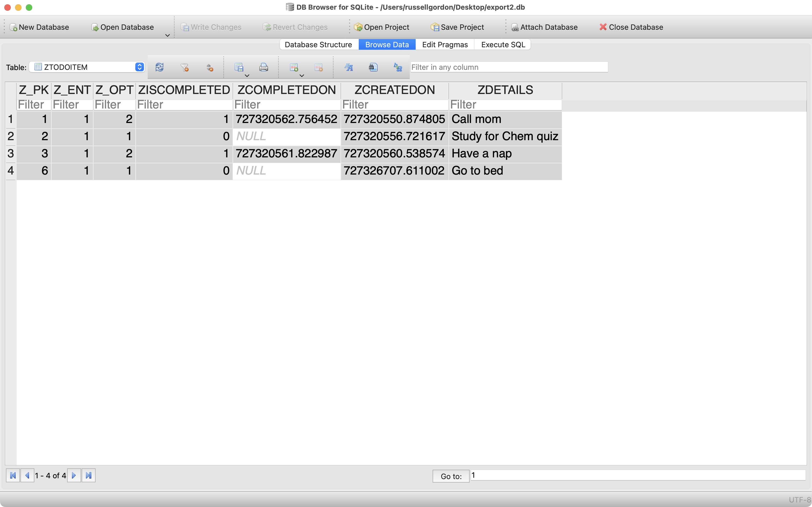The height and width of the screenshot is (507, 812).
Task: Expand the toolbar overflow chevron near Open Database
Action: click(167, 35)
